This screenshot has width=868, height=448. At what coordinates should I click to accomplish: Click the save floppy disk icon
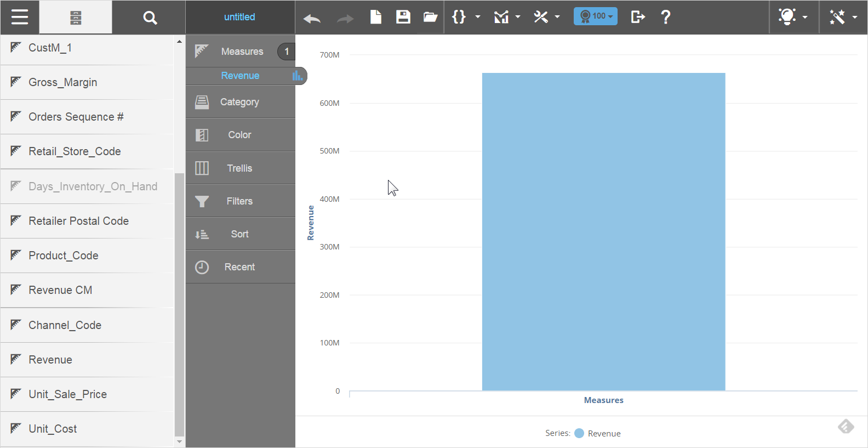point(403,17)
